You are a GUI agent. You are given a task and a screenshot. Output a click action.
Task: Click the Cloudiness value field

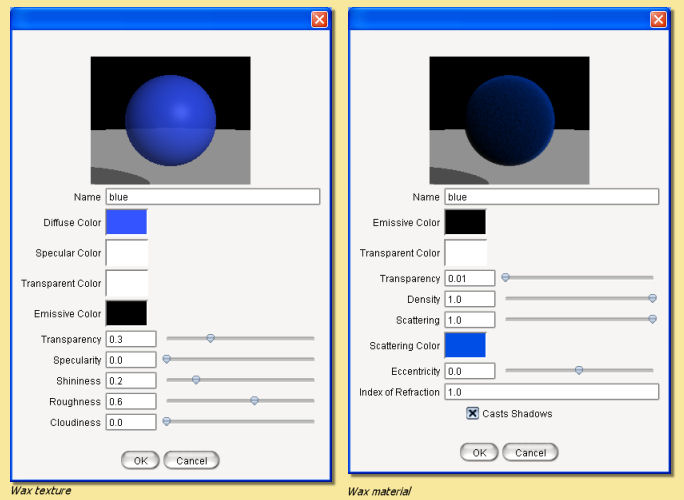[x=131, y=422]
